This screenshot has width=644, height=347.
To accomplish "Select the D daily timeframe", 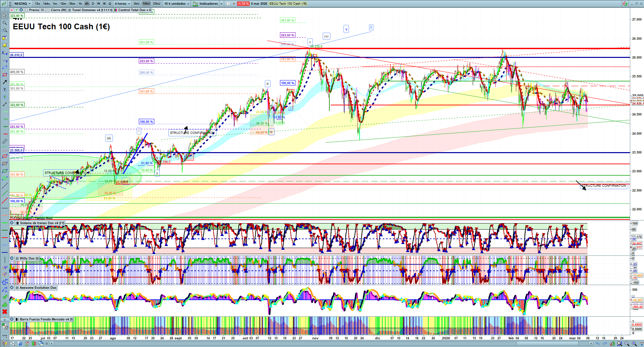I will click(93, 4).
